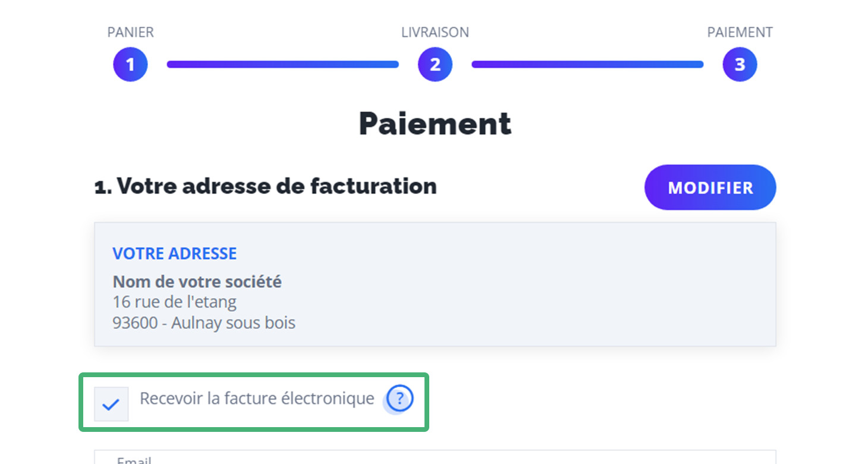Click the 'VOTRE ADRESSE' heading
Viewport: 868px width, 464px height.
[175, 253]
